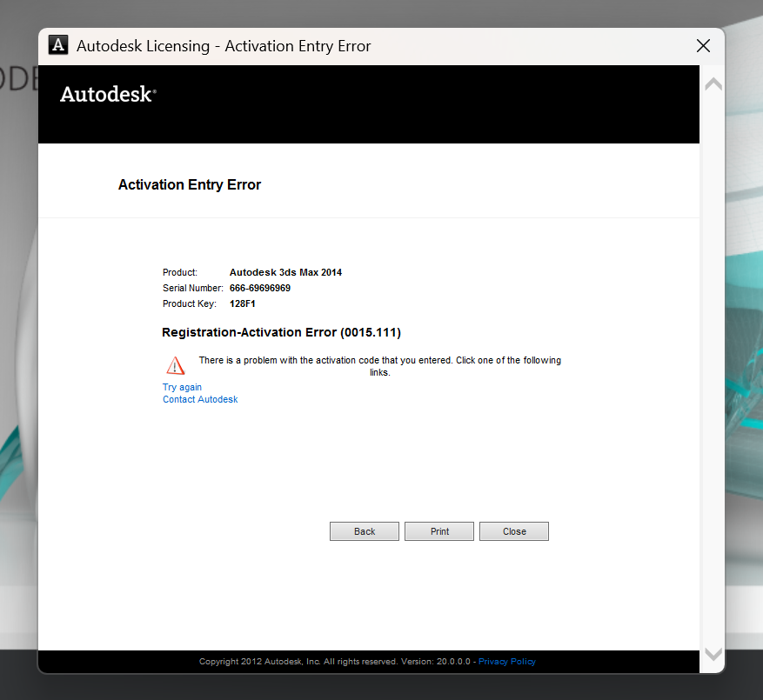This screenshot has height=700, width=763.
Task: Click the copyright 2012 Autodesk footer text
Action: pos(335,662)
